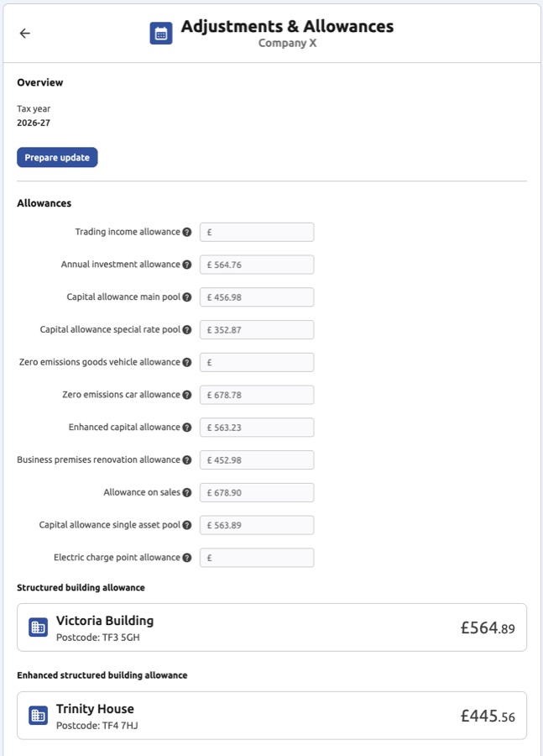Click the Trading income allowance input field
The height and width of the screenshot is (756, 543).
[x=256, y=232]
